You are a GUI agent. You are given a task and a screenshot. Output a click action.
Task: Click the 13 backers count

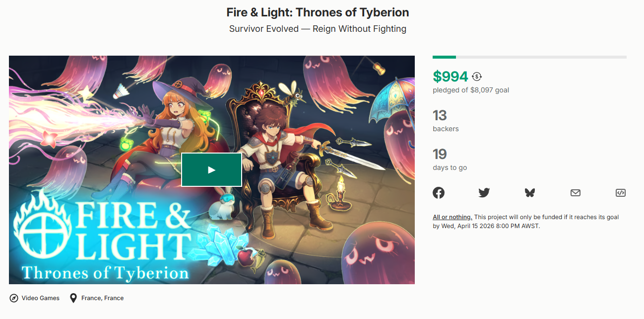[440, 115]
